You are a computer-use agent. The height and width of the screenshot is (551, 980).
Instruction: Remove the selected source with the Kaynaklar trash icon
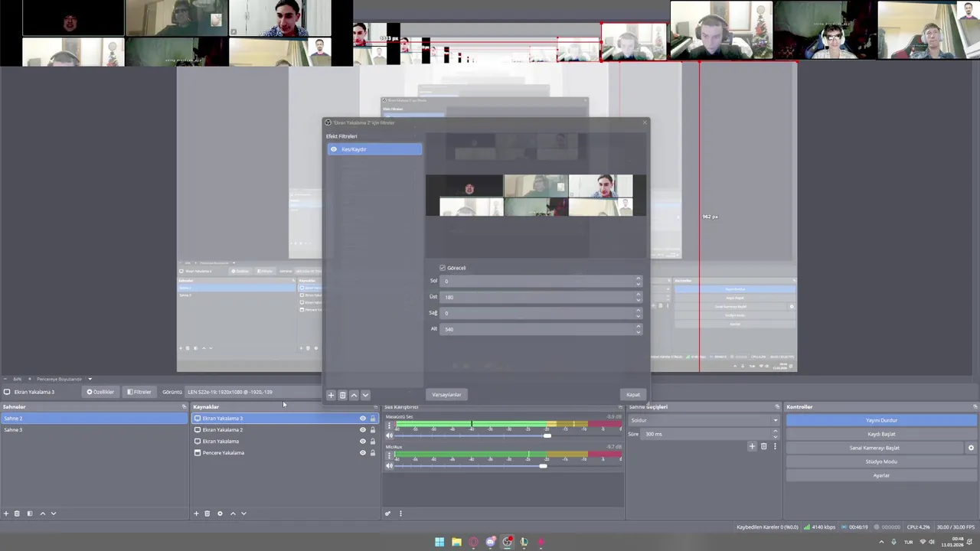pyautogui.click(x=207, y=514)
